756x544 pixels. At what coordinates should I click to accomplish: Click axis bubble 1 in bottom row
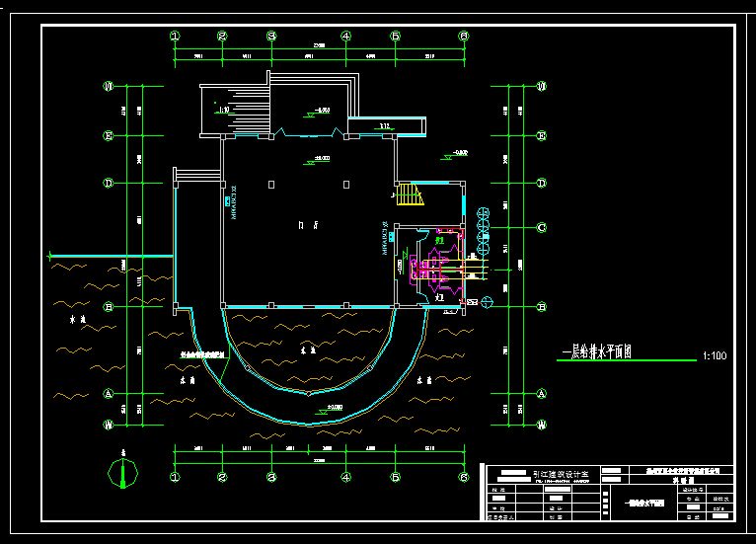175,477
